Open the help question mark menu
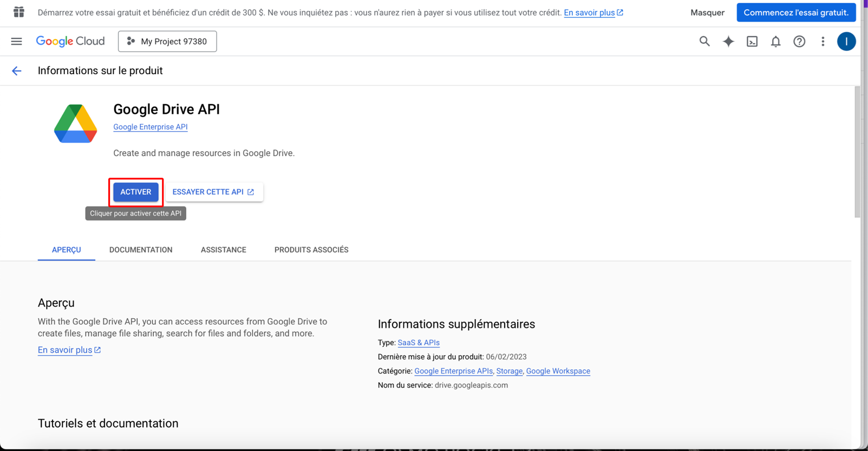868x451 pixels. click(x=799, y=41)
